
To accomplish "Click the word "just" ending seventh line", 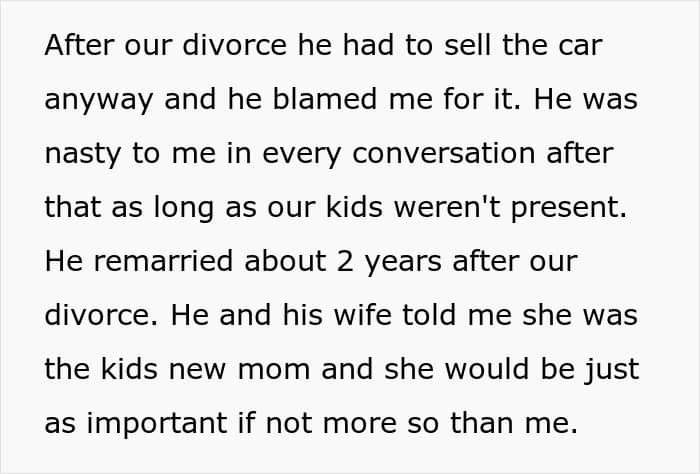I will [x=612, y=371].
